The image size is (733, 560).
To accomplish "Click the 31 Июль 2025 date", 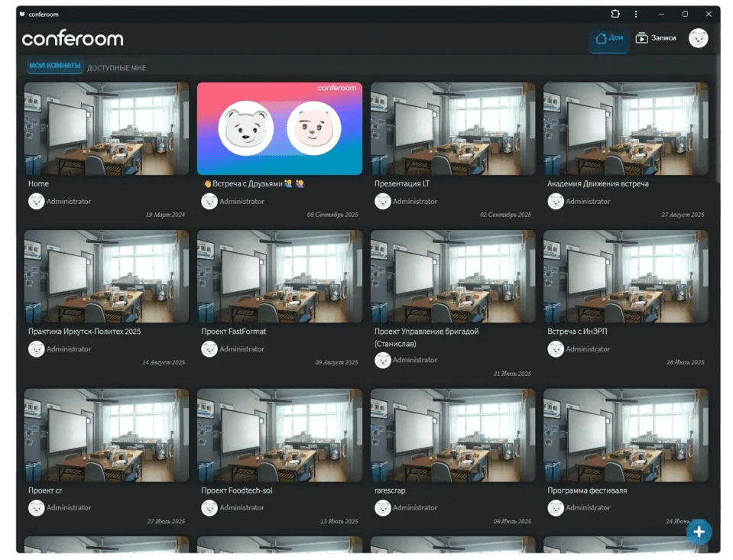I will tap(512, 374).
